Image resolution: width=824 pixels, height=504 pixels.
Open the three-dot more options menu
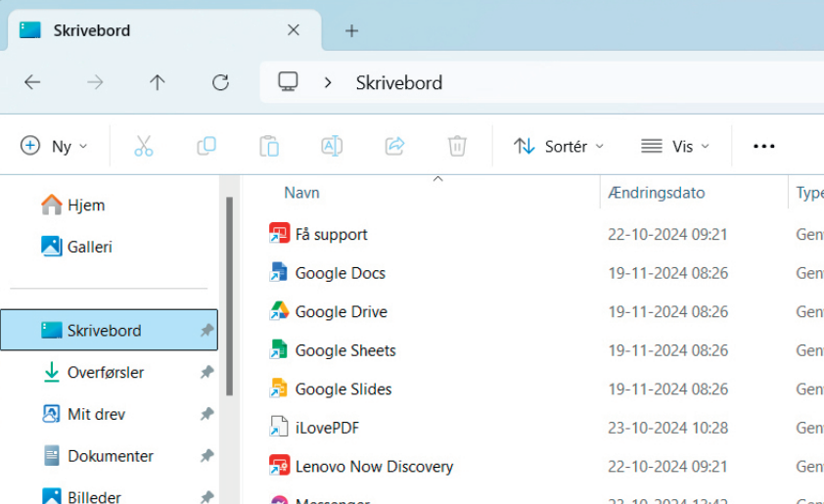click(763, 146)
